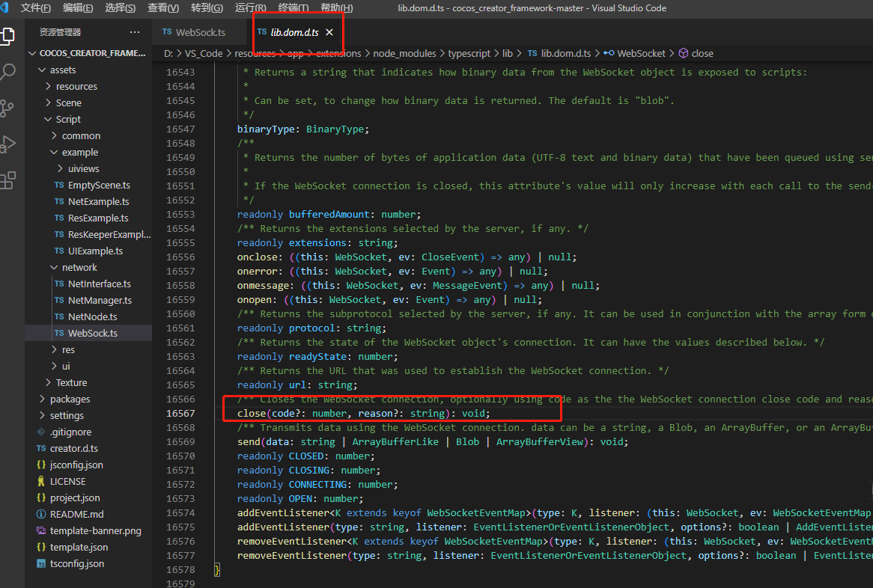
Task: Click tsconfig.json file icon
Action: click(x=41, y=563)
